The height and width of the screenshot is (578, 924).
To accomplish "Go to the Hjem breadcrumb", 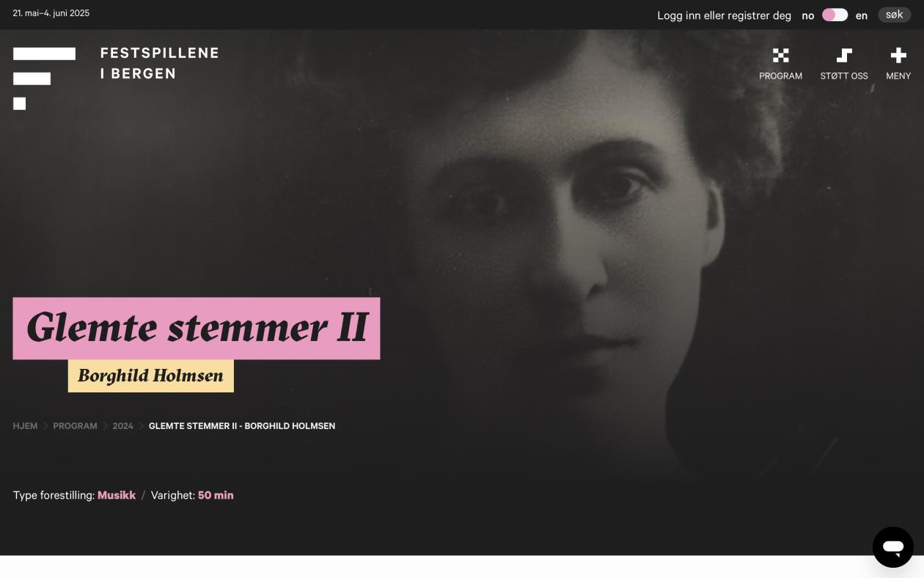I will pyautogui.click(x=25, y=426).
